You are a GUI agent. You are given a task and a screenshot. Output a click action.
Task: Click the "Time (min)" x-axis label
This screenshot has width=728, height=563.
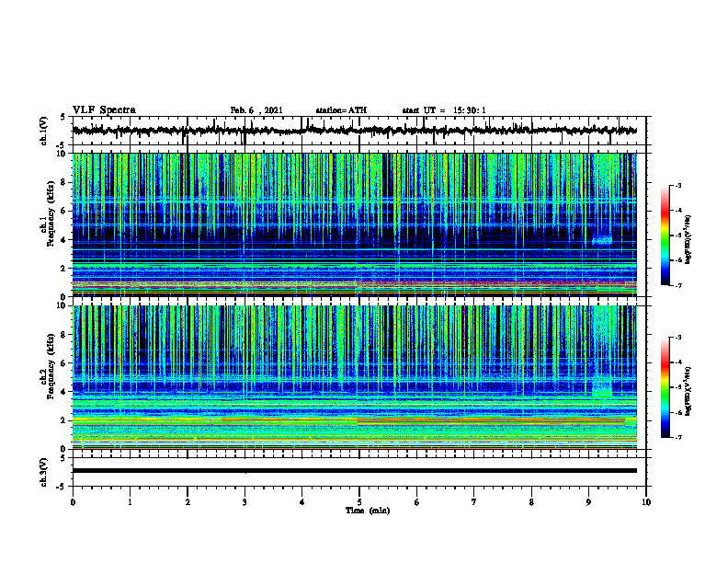tap(368, 511)
